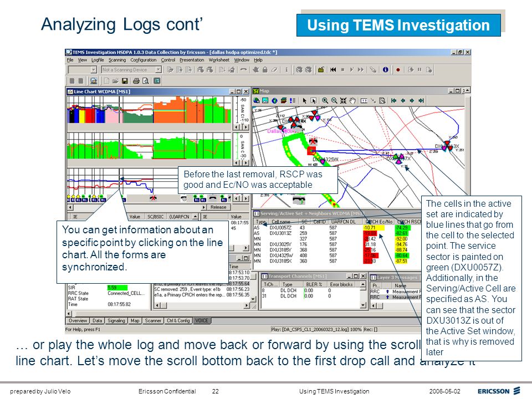This screenshot has width=532, height=399.
Task: Open the File menu
Action: tap(70, 60)
